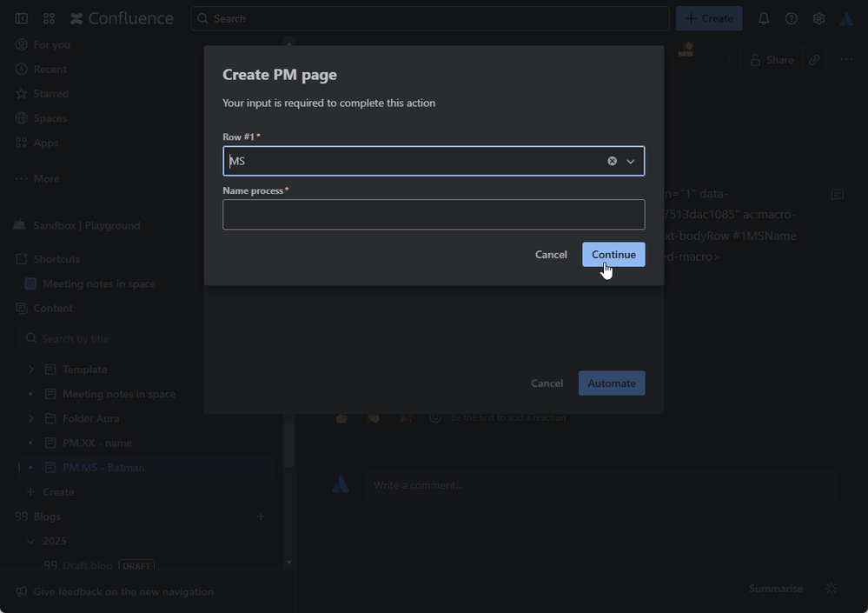This screenshot has height=613, width=868.
Task: Expand the Template page tree chevron
Action: pos(31,370)
